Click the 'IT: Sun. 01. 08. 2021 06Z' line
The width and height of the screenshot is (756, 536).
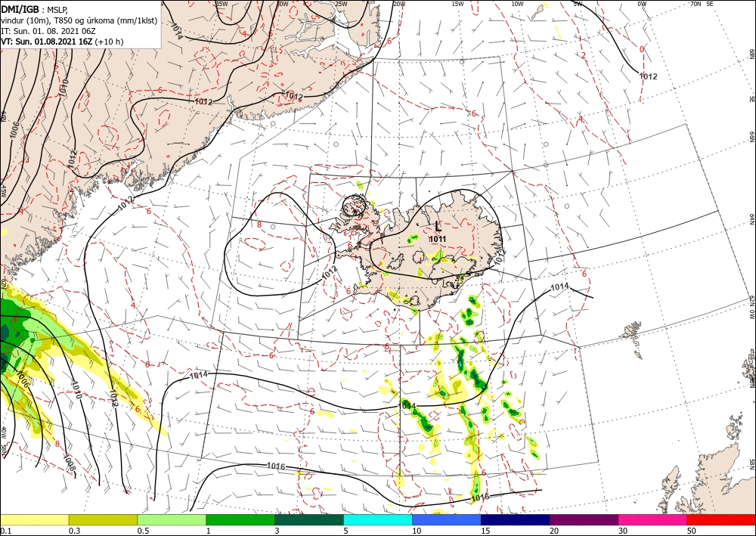pyautogui.click(x=48, y=31)
